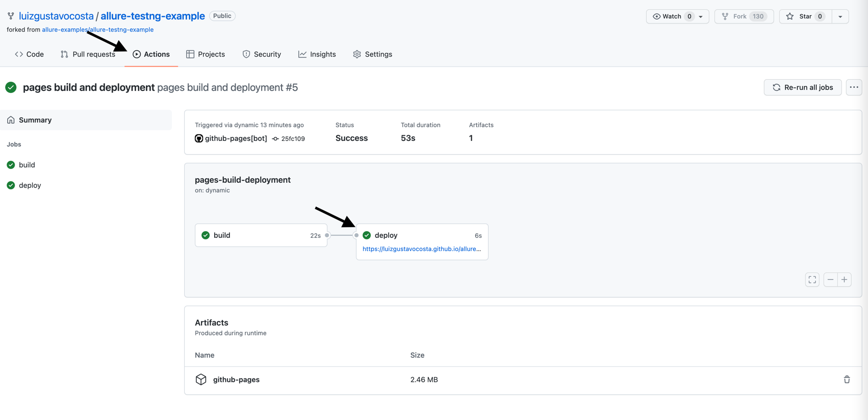This screenshot has height=420, width=868.
Task: Click the luizgustavocosta owner link
Action: click(56, 16)
